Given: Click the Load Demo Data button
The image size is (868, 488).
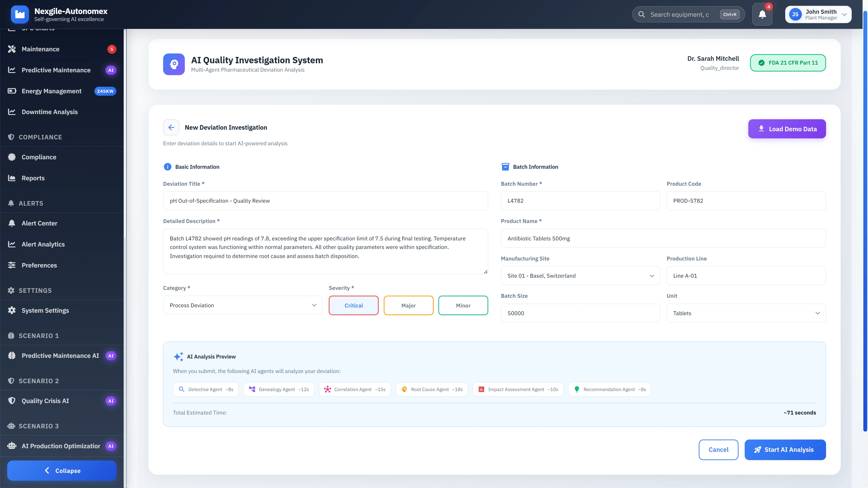Looking at the screenshot, I should tap(787, 129).
